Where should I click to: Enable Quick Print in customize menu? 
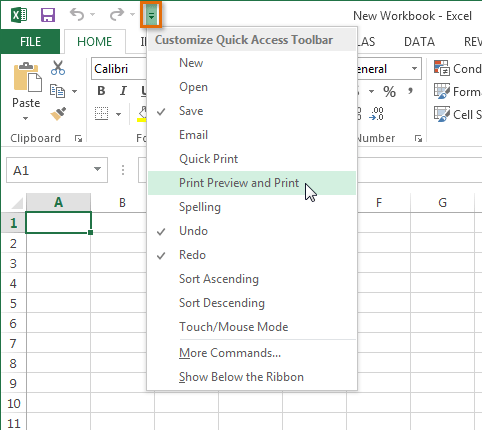coord(252,159)
